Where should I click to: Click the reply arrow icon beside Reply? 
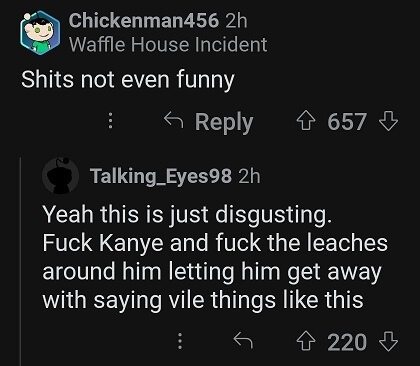[x=174, y=120]
